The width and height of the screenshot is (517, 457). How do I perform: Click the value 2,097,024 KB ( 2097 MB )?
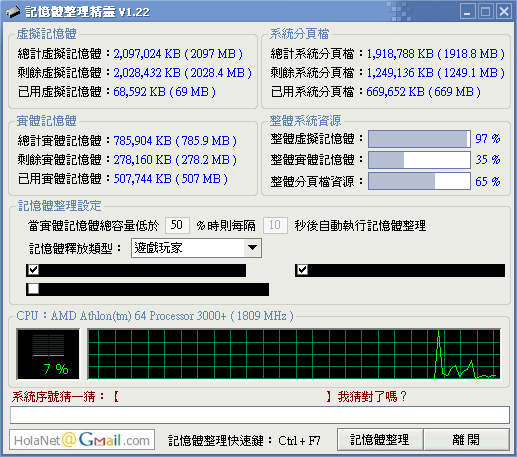178,54
